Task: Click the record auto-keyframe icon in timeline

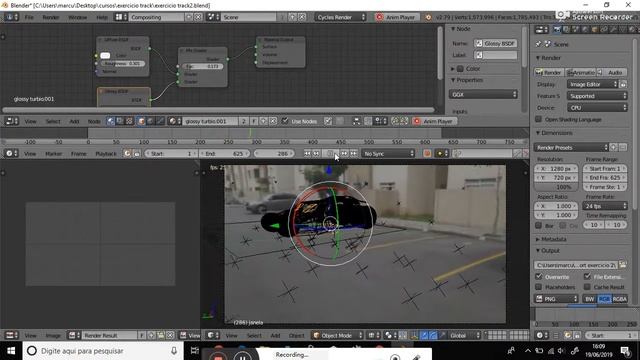Action: click(427, 153)
